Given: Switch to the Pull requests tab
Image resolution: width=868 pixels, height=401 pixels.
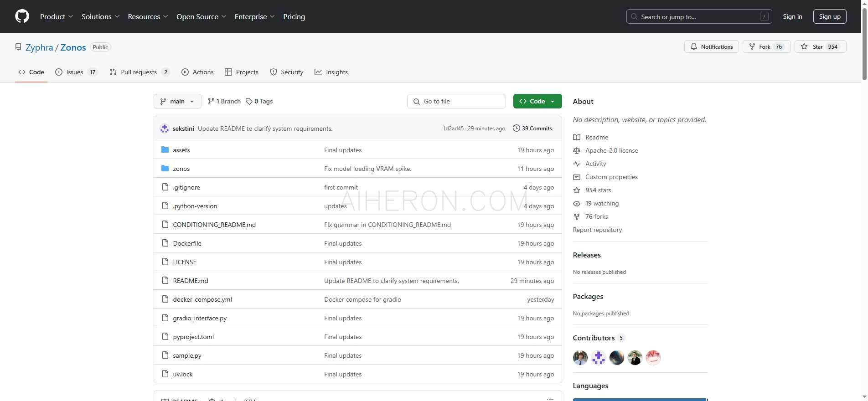Looking at the screenshot, I should point(139,72).
